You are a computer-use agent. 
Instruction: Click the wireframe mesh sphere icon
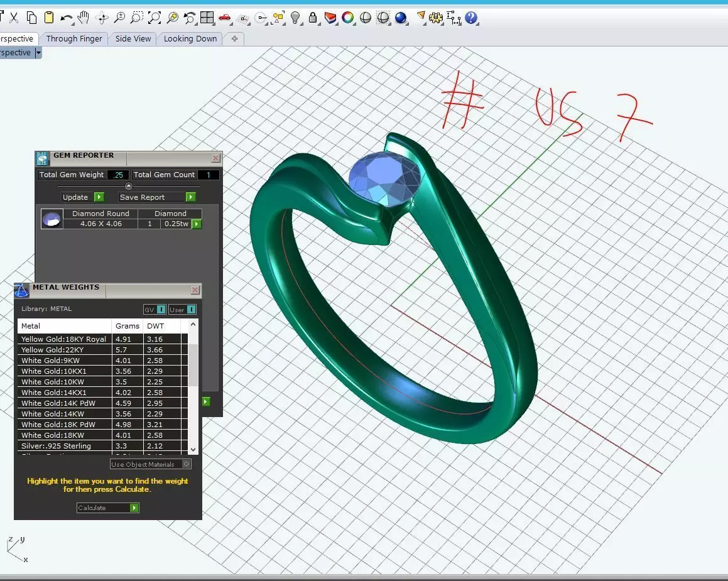(x=383, y=18)
